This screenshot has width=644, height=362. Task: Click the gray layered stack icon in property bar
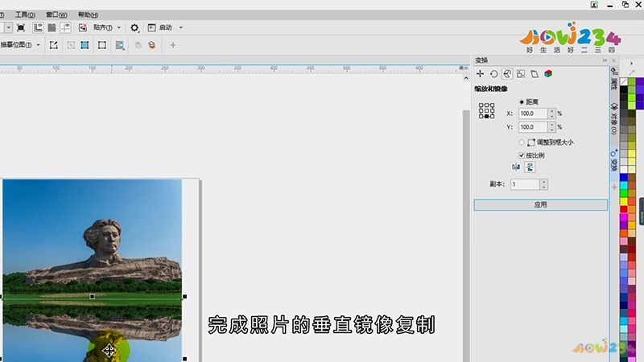coord(138,45)
